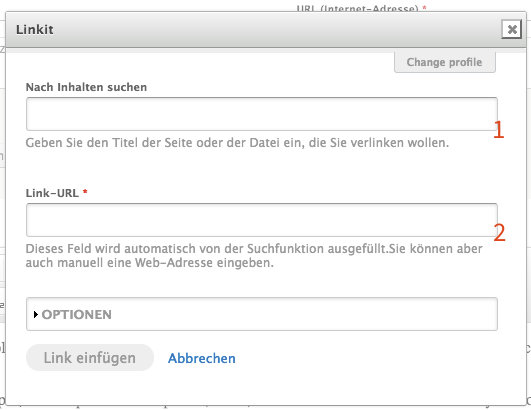Click the red number 1 annotation
531x410 pixels.
pyautogui.click(x=498, y=129)
